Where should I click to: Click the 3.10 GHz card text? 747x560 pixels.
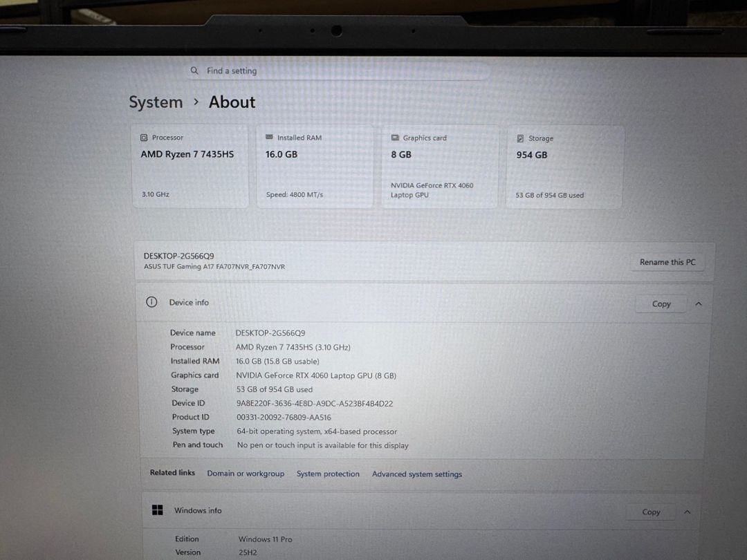coord(156,194)
